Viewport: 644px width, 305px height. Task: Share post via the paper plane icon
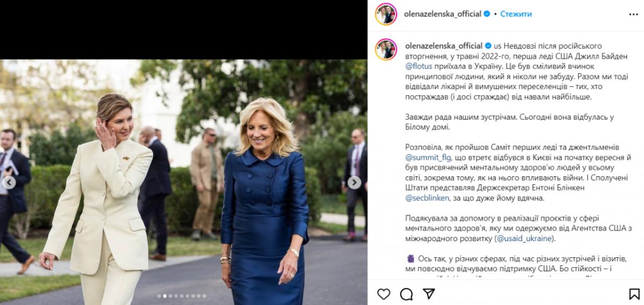coord(429,293)
